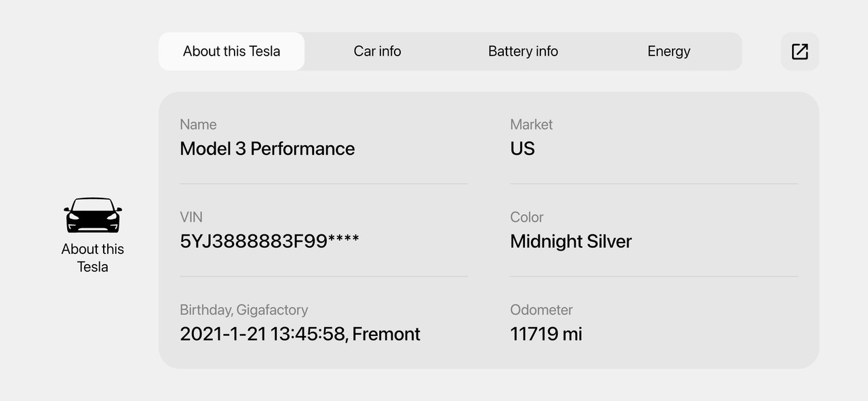Click the Midnight Silver color value

pos(570,242)
